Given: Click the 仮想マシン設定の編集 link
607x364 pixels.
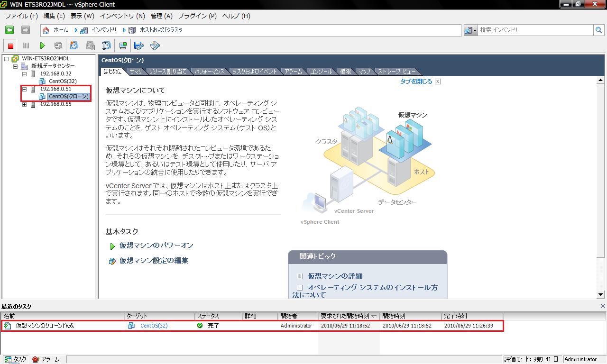Looking at the screenshot, I should [x=154, y=261].
